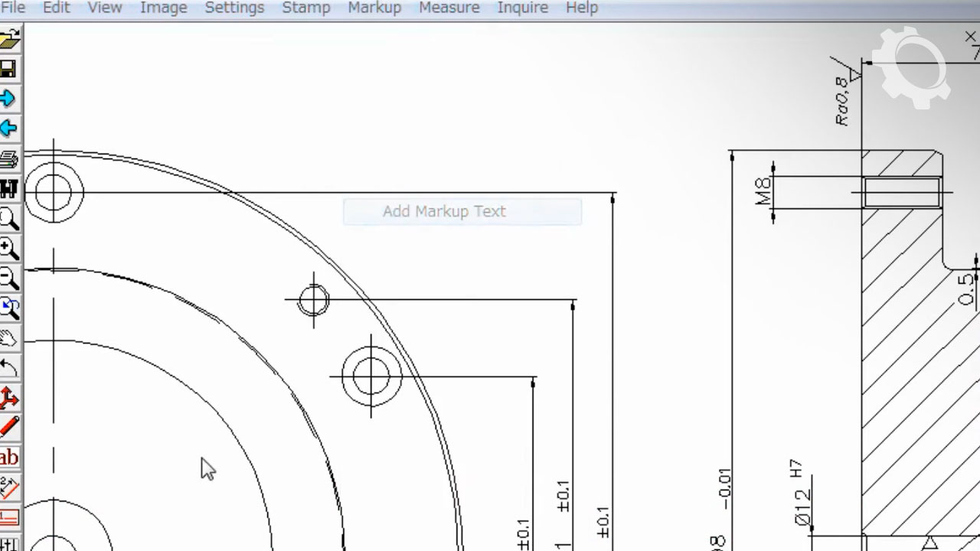The width and height of the screenshot is (980, 551).
Task: Pick the red pencil markup tool
Action: pos(8,428)
